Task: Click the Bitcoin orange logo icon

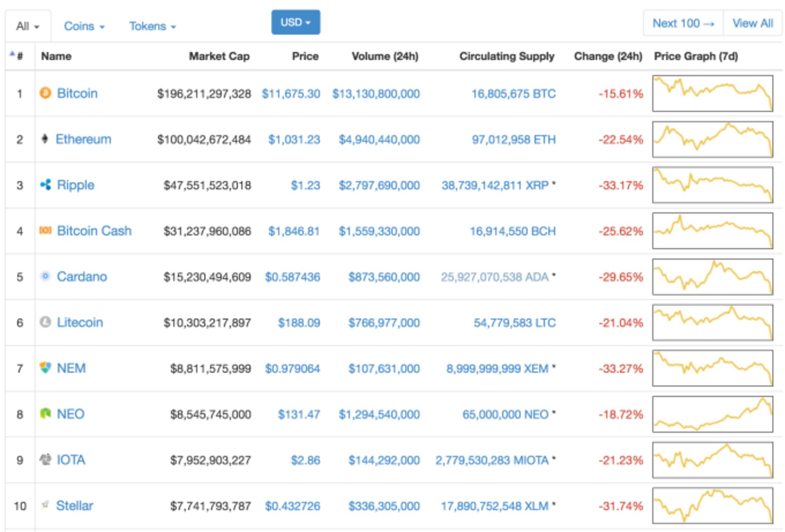Action: [x=45, y=93]
